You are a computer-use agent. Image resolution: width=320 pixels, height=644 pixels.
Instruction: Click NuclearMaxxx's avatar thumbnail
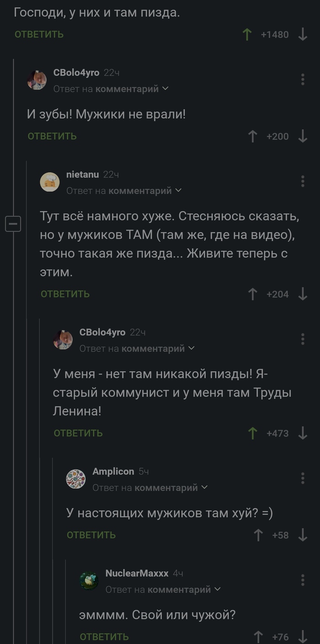click(89, 580)
